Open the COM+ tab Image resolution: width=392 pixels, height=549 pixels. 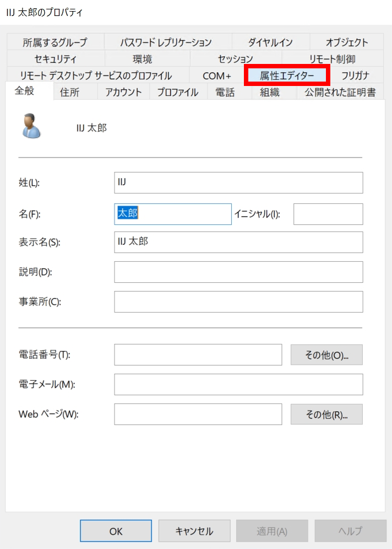point(217,76)
